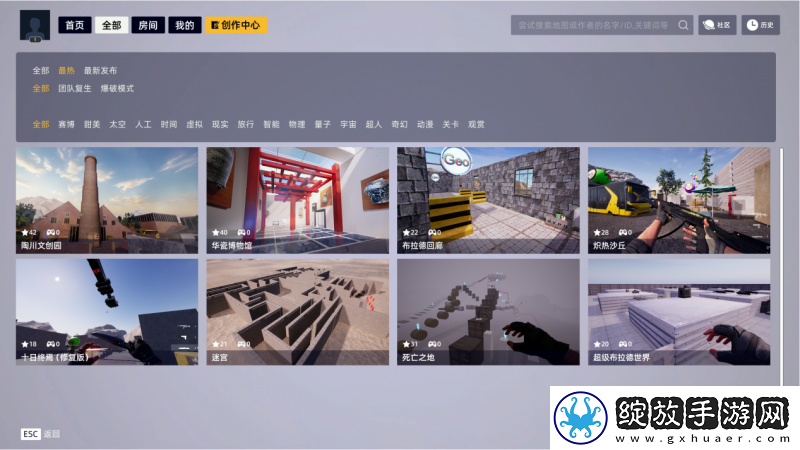Select 全部 beside the 赛博 tag
Image resolution: width=800 pixels, height=450 pixels.
(x=41, y=124)
